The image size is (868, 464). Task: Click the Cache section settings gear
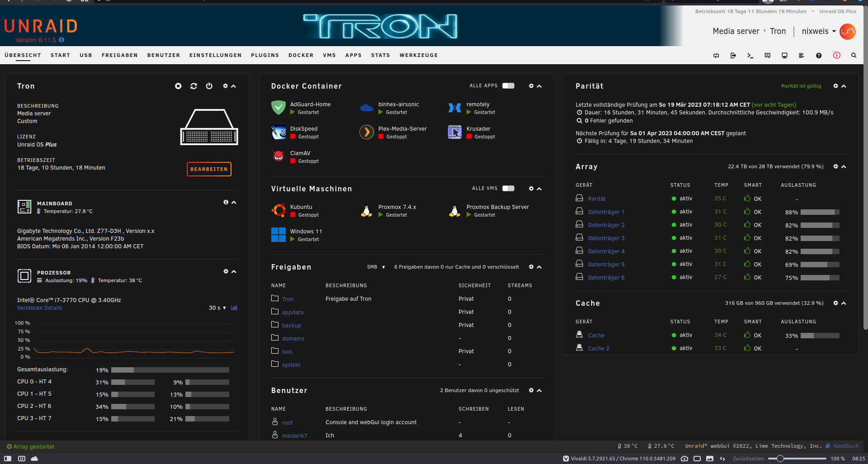(835, 303)
